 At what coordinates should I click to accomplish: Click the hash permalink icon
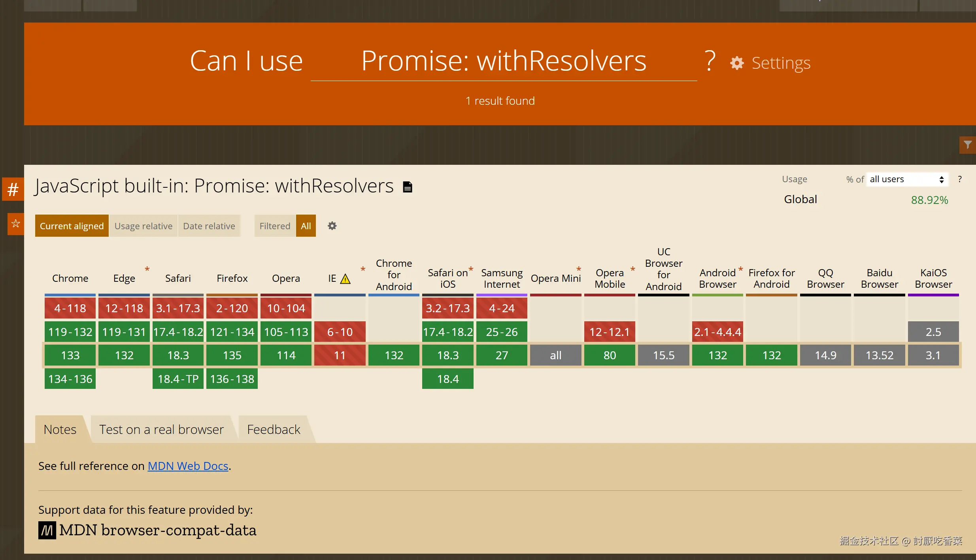click(x=13, y=190)
